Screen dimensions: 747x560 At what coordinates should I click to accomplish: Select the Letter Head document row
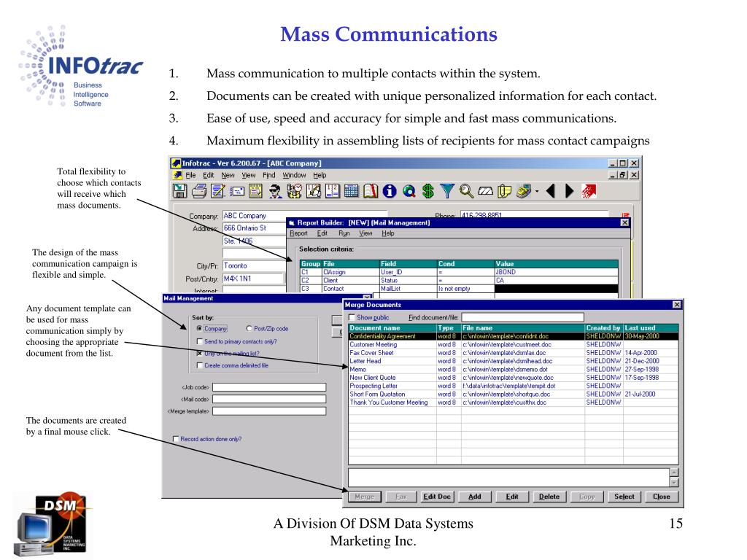coord(514,361)
